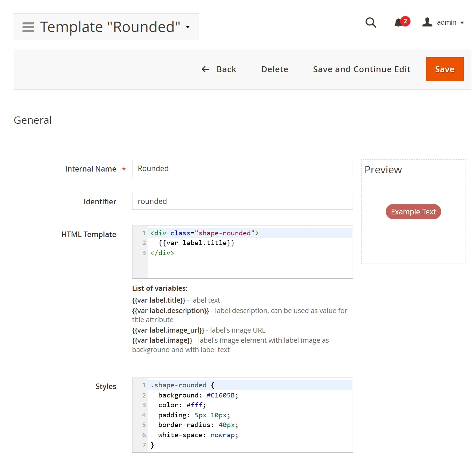Open the search magnifier icon
476x463 pixels.
click(371, 23)
